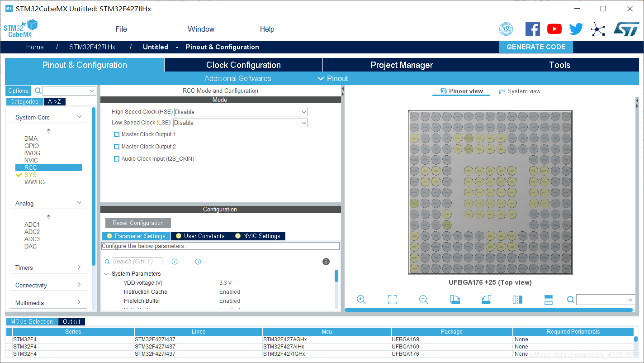Expand the Connectivity category

pyautogui.click(x=79, y=285)
